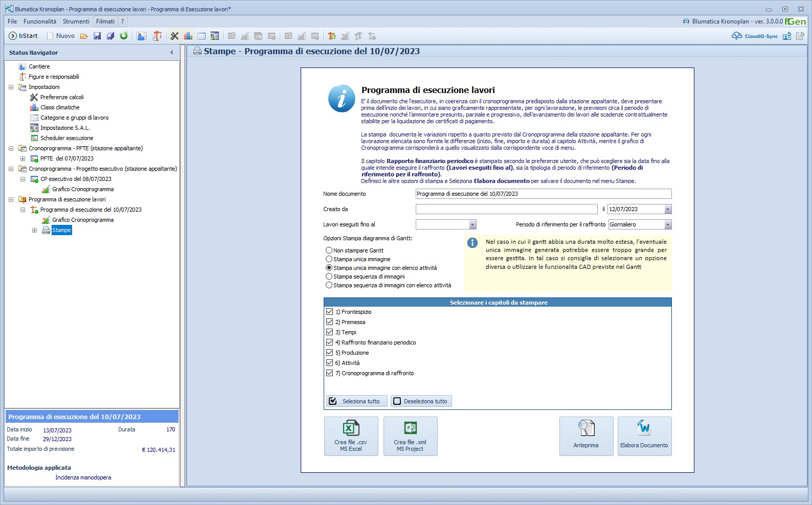This screenshot has width=812, height=505.
Task: Select Stampa sequenza di immagini radio button
Action: click(329, 277)
